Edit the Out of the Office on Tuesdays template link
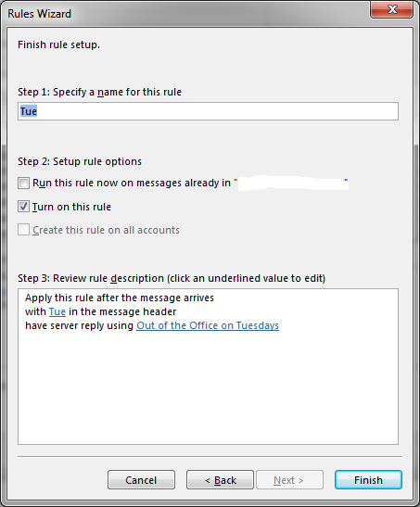Viewport: 420px width, 507px height. click(208, 325)
